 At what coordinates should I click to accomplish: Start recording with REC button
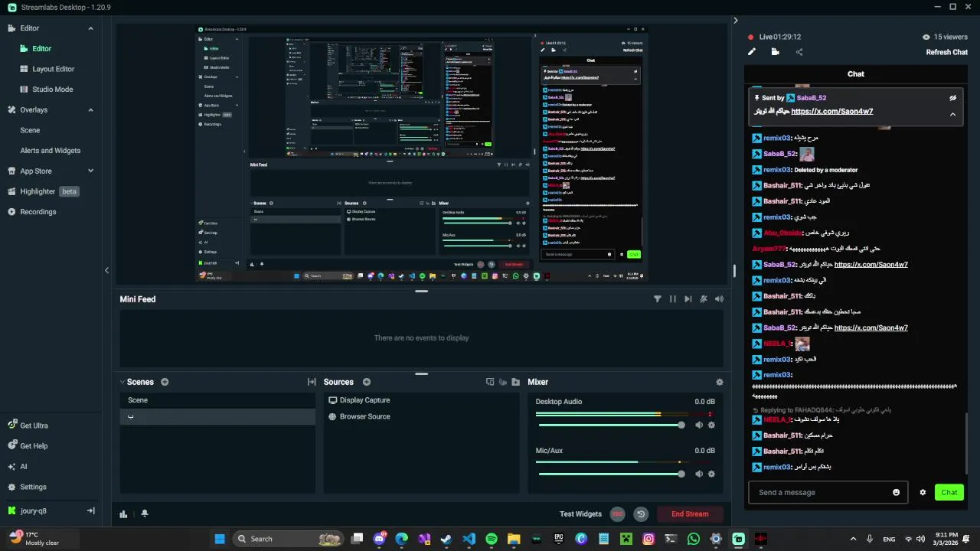click(618, 514)
